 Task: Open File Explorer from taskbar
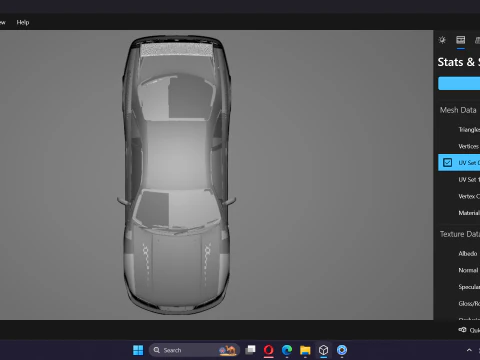305,350
